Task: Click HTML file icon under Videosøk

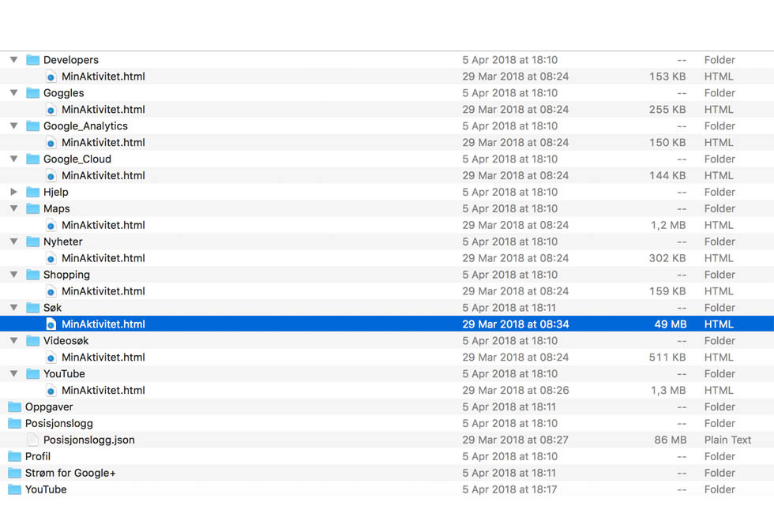Action: click(51, 358)
